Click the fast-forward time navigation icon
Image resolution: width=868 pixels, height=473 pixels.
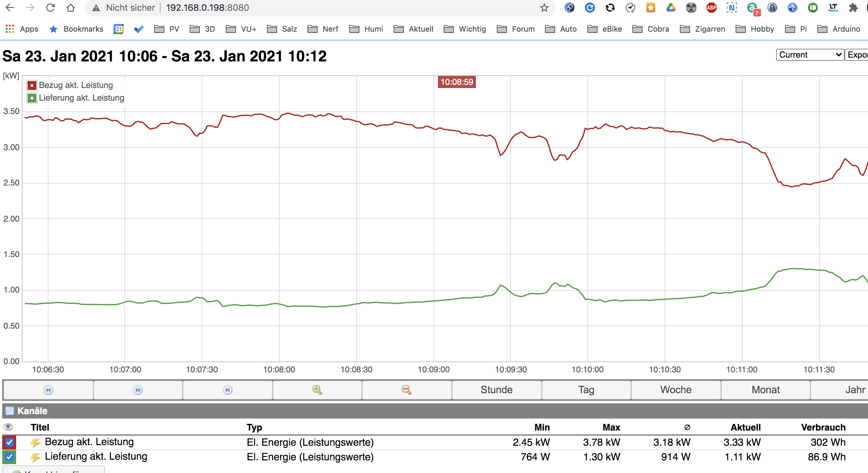coord(138,390)
